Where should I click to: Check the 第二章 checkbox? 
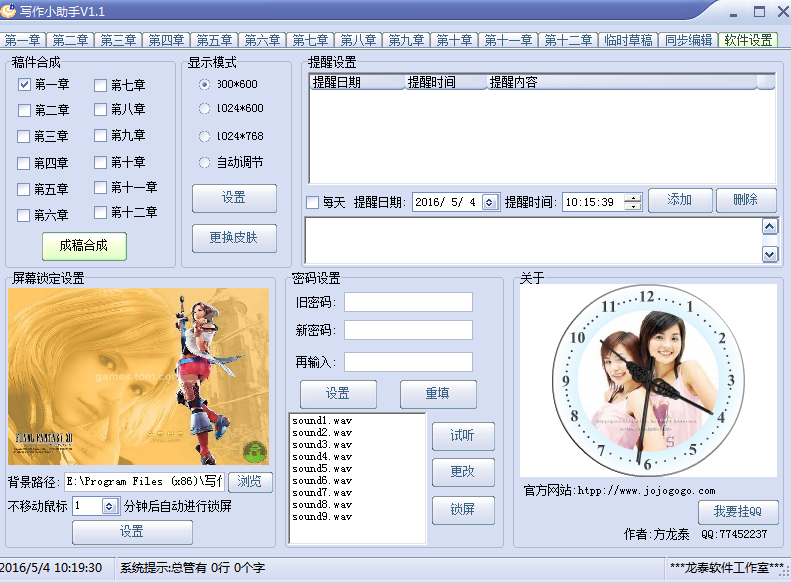pos(24,110)
